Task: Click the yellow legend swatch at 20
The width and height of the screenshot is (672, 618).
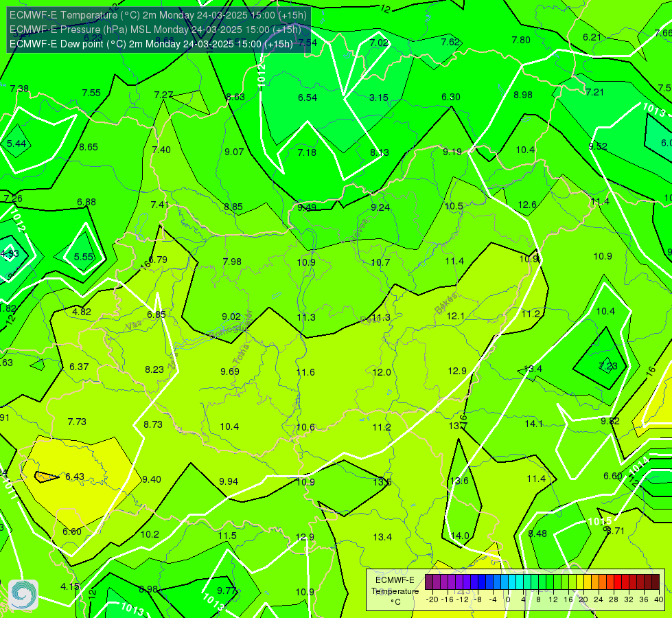Action: pos(580,582)
